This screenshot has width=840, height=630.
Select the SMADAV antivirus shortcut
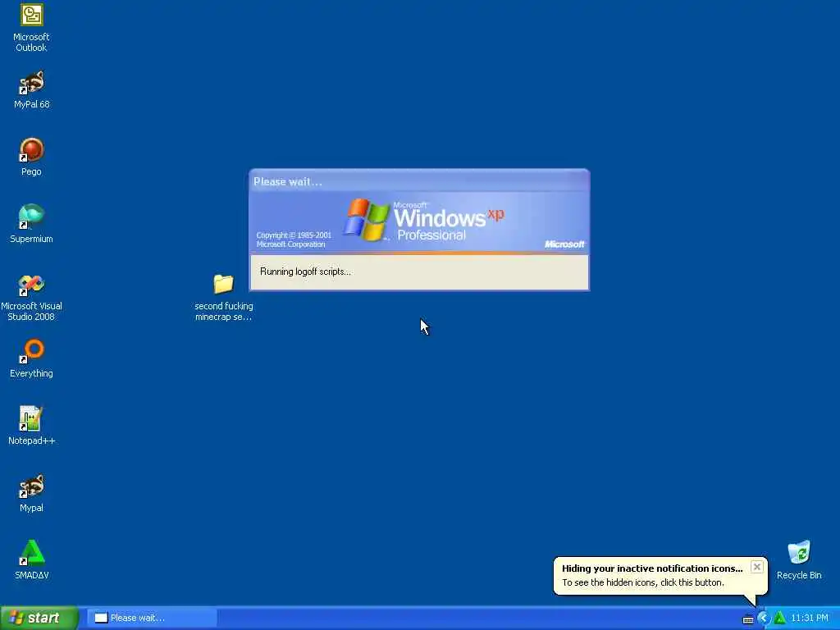click(x=31, y=560)
